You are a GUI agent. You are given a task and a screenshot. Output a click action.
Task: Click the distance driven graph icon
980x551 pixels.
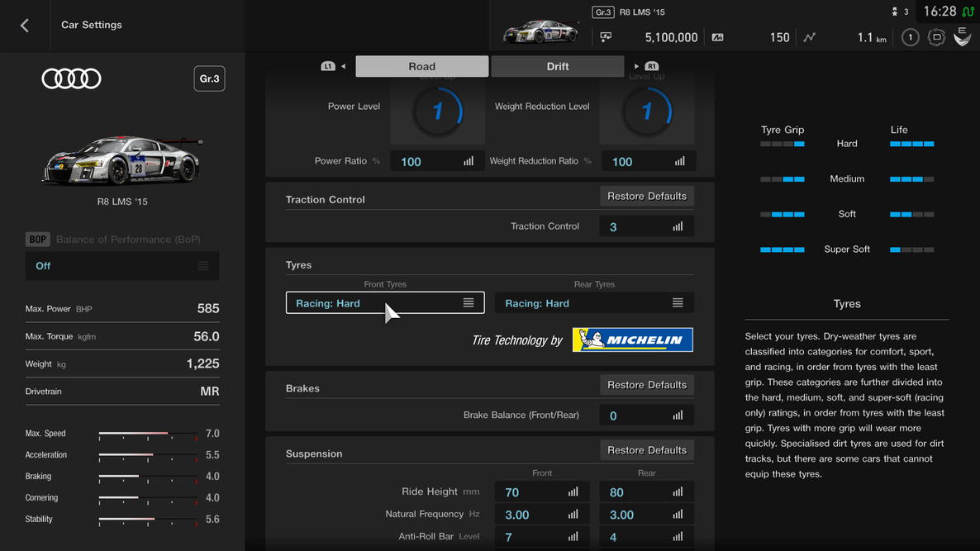tap(810, 37)
